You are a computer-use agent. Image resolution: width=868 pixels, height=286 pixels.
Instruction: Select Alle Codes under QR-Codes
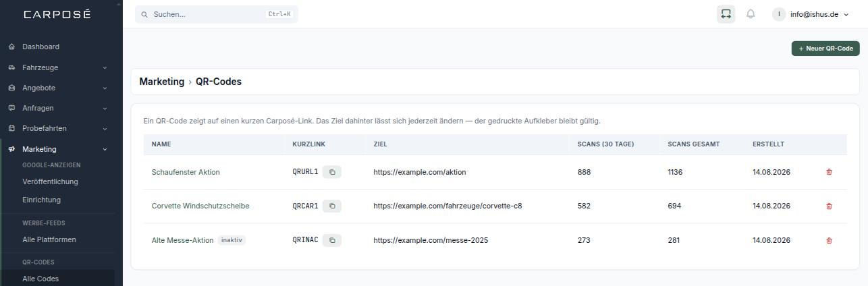coord(40,279)
